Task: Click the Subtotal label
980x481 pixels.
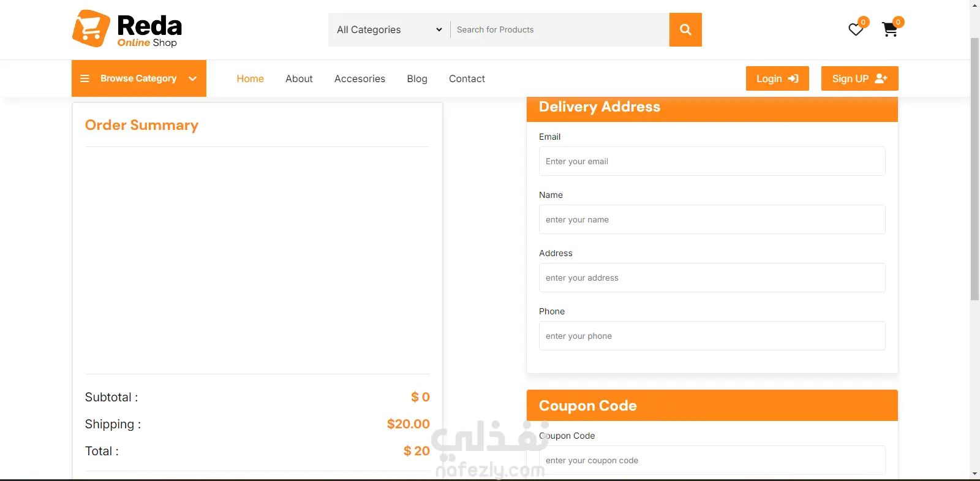Action: [111, 397]
